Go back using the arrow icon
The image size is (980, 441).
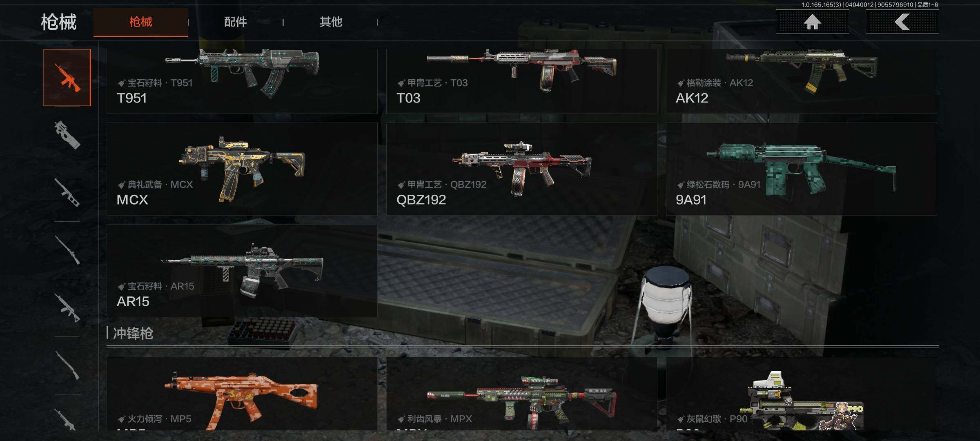coord(902,22)
